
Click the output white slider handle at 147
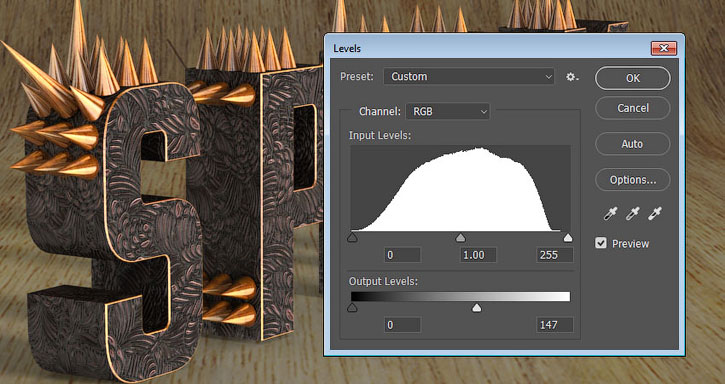pos(477,308)
